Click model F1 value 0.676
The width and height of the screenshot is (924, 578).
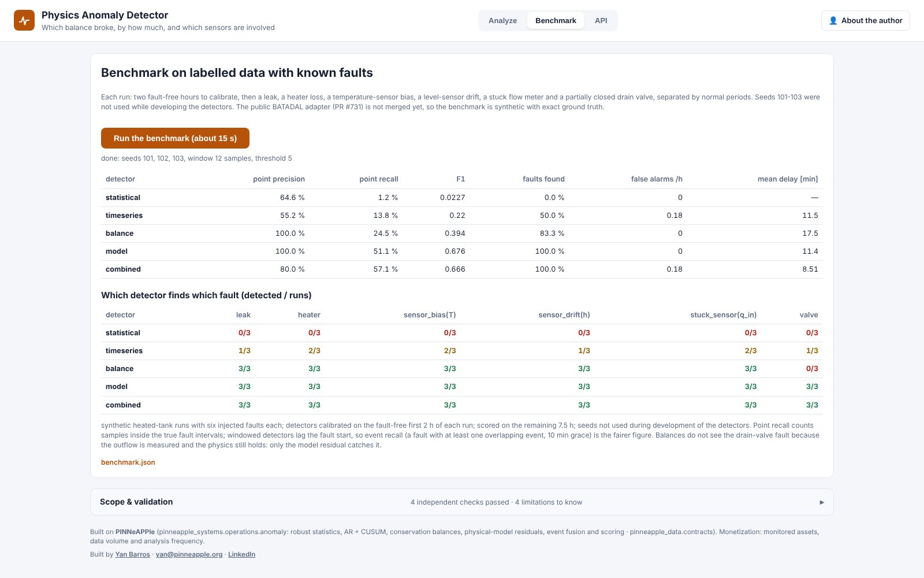click(455, 251)
